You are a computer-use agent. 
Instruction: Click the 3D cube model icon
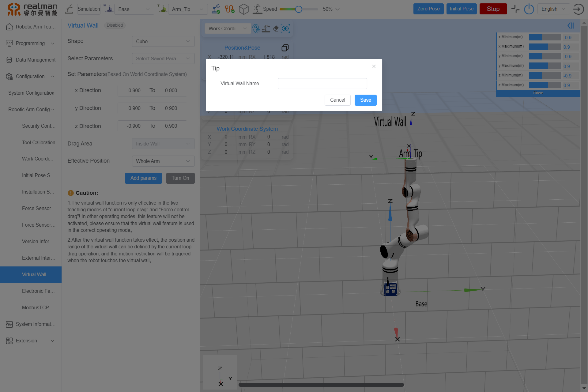[243, 9]
